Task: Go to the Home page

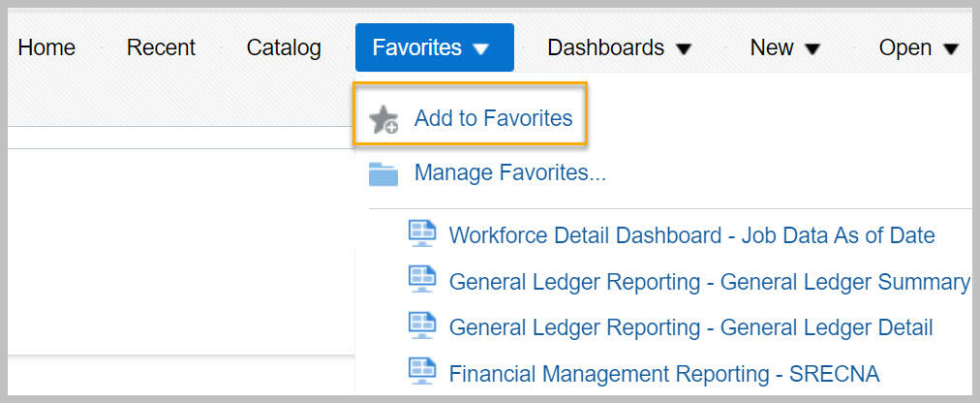Action: tap(46, 47)
